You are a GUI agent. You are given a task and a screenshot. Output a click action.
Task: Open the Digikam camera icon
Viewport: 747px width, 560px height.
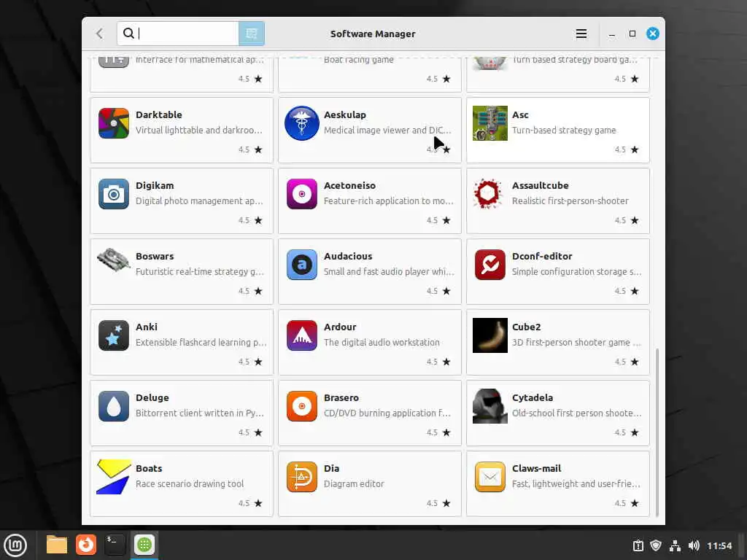[113, 194]
